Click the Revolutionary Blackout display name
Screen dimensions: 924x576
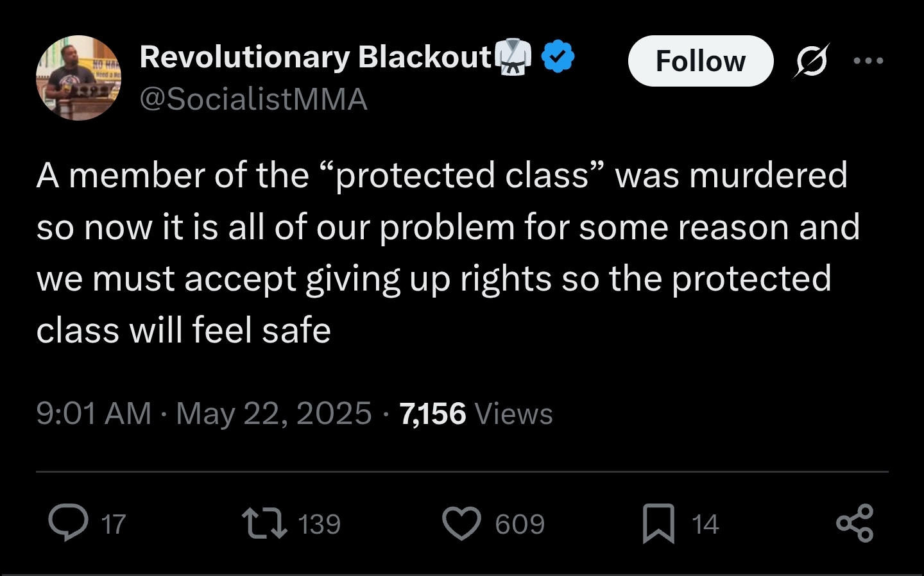315,56
